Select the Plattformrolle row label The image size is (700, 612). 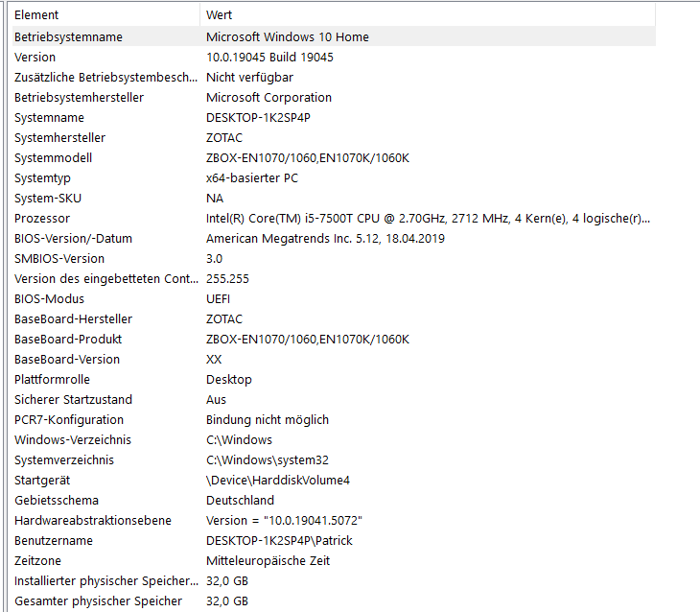52,379
